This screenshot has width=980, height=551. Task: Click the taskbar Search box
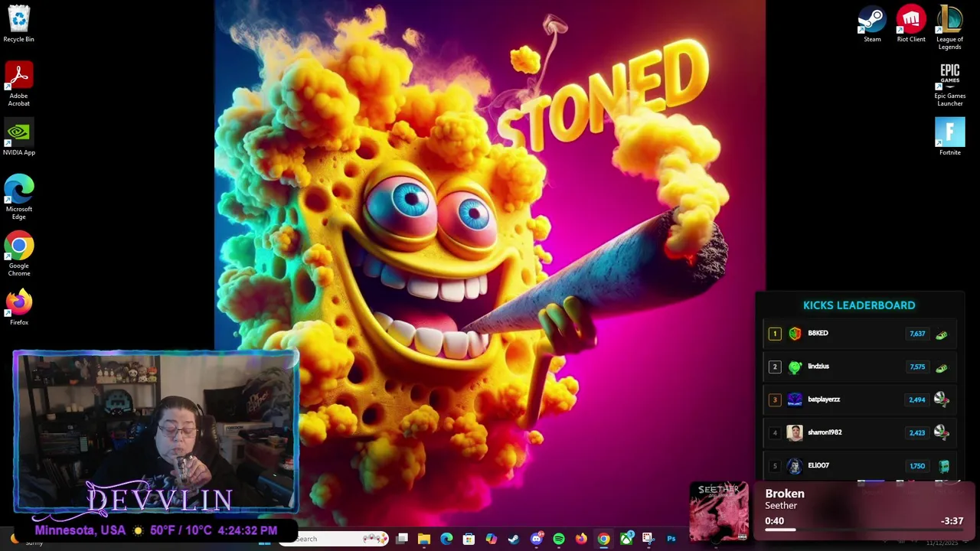point(333,539)
